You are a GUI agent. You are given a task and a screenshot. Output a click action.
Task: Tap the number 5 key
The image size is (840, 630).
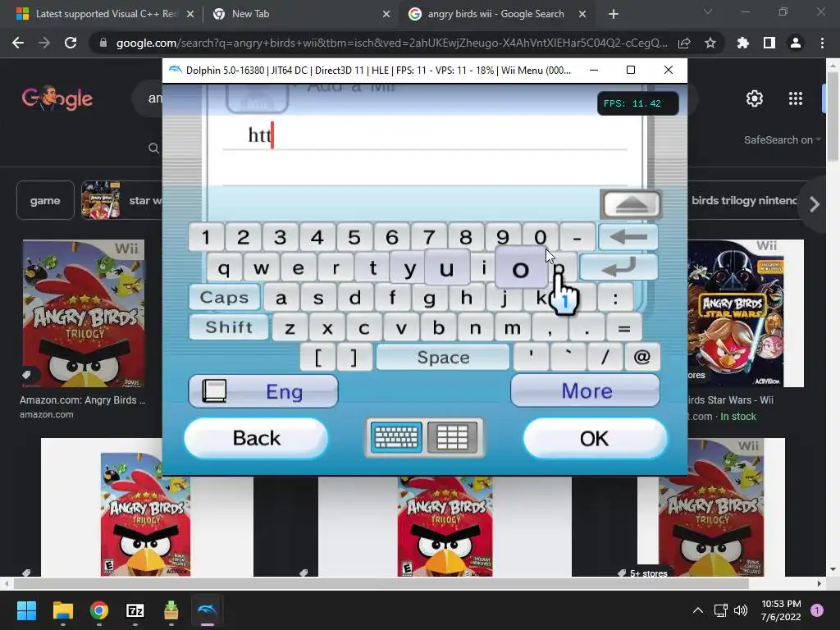point(354,237)
